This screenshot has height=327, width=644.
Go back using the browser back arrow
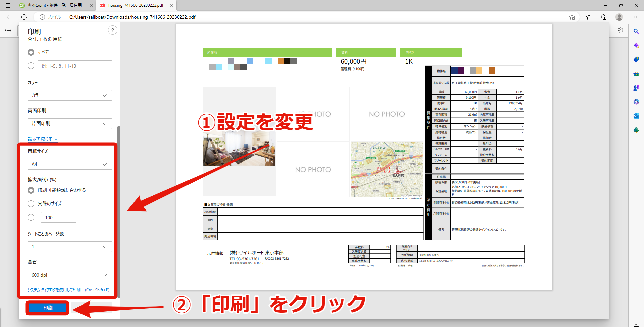[x=9, y=17]
